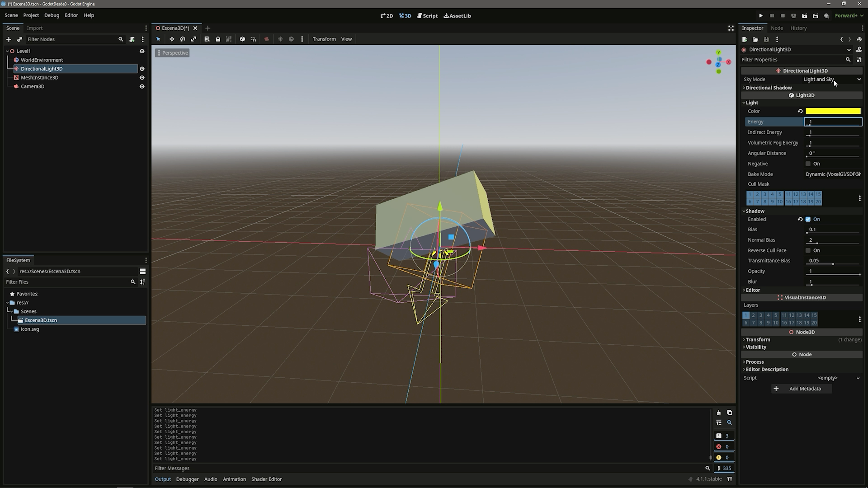Screen dimensions: 868x488
Task: Open the Project menu
Action: click(31, 15)
